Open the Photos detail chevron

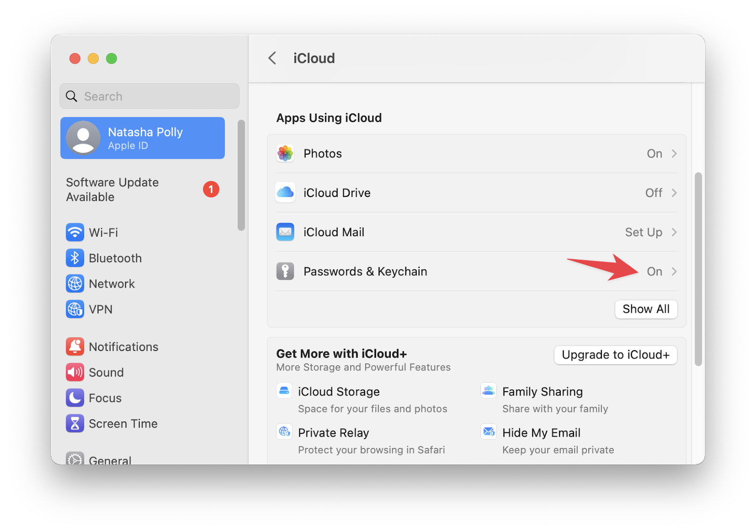point(674,153)
